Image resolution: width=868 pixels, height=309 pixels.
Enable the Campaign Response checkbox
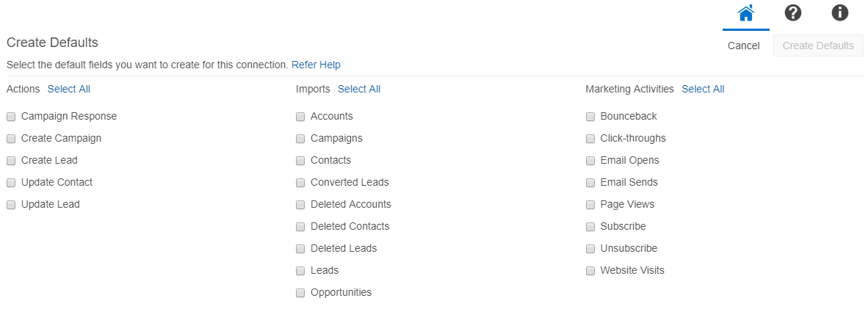tap(11, 117)
